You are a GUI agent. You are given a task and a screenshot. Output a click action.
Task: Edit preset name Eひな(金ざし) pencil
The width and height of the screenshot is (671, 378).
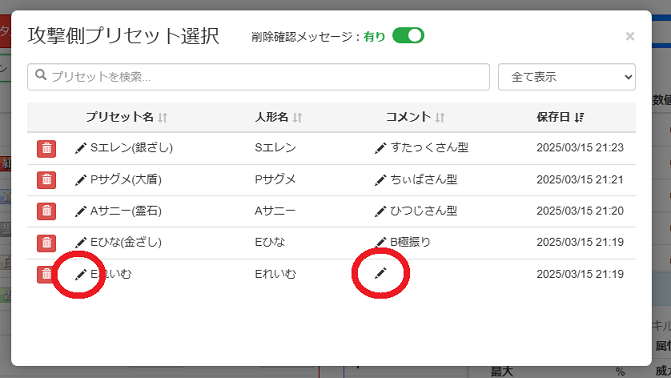click(x=80, y=243)
